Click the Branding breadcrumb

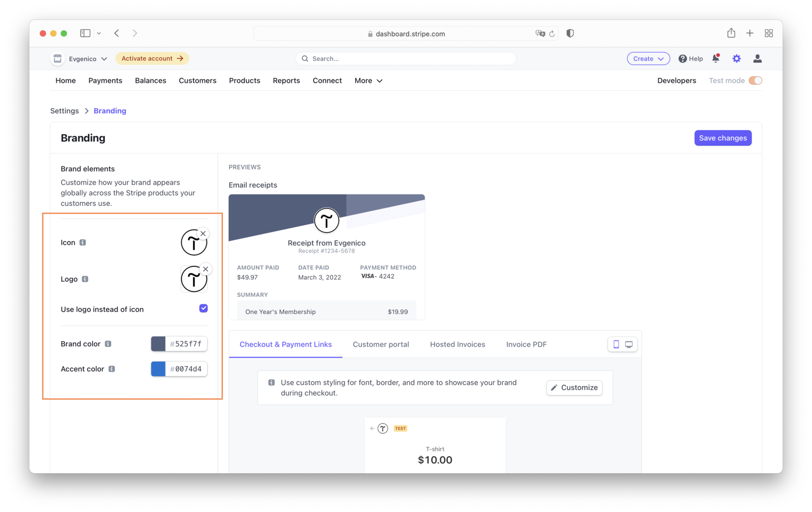110,111
